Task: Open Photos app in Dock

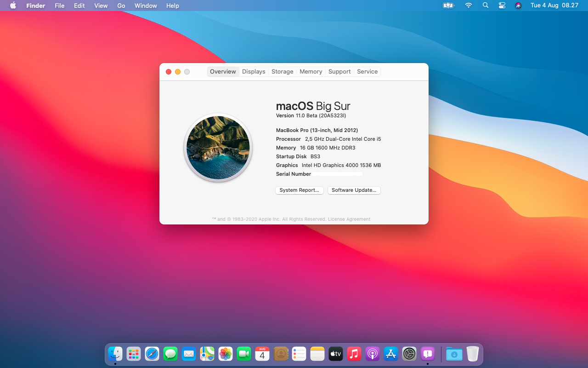Action: pyautogui.click(x=226, y=354)
